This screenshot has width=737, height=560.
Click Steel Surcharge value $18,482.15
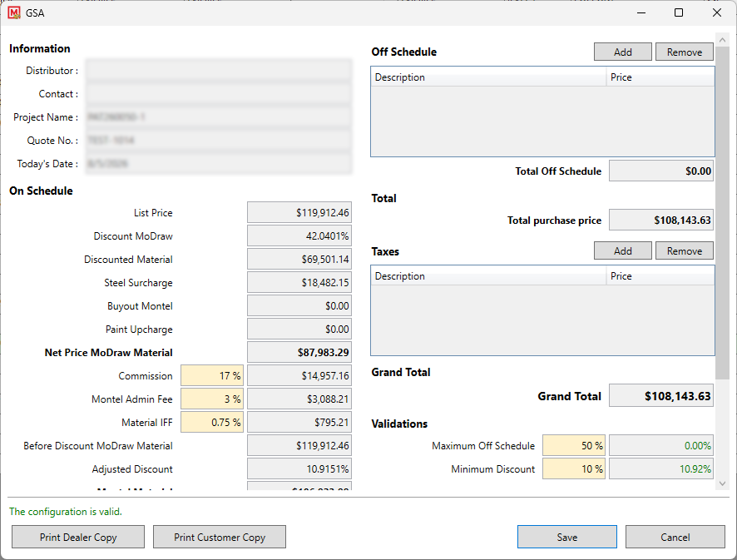pyautogui.click(x=299, y=283)
